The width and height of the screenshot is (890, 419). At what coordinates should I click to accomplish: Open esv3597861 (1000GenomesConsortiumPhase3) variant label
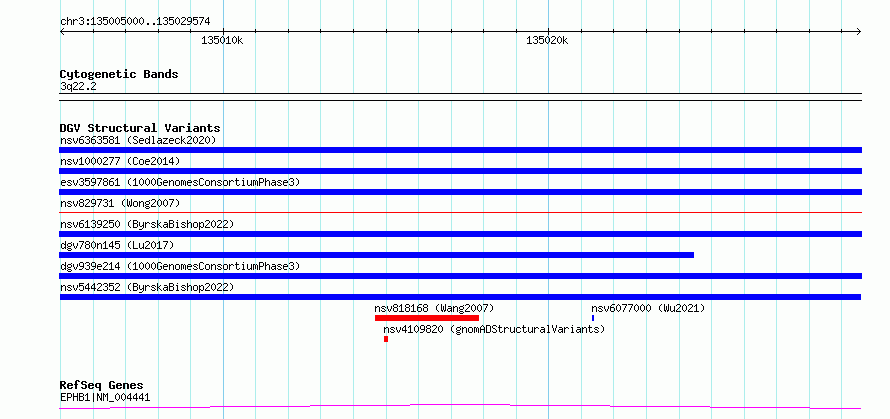coord(180,182)
